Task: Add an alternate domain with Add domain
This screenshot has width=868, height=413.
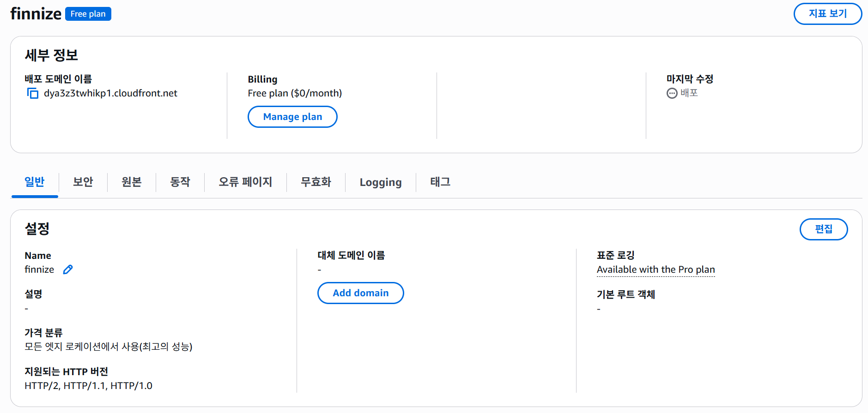Action: 360,293
